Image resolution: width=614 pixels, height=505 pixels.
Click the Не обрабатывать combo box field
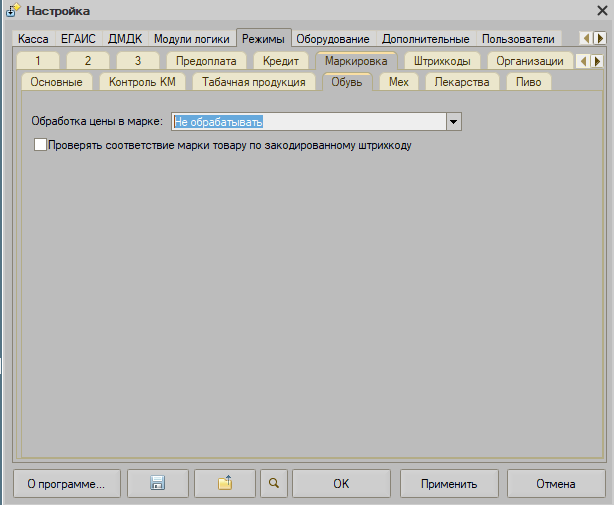[308, 122]
